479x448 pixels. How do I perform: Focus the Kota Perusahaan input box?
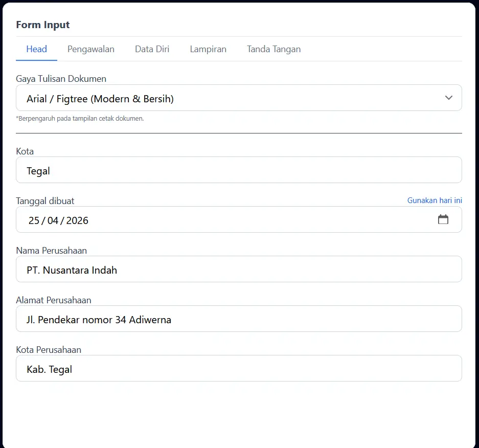click(x=239, y=369)
